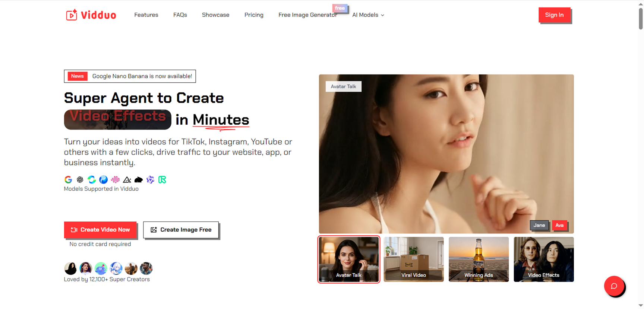This screenshot has width=644, height=309.
Task: Open the Showcase page
Action: coord(215,15)
